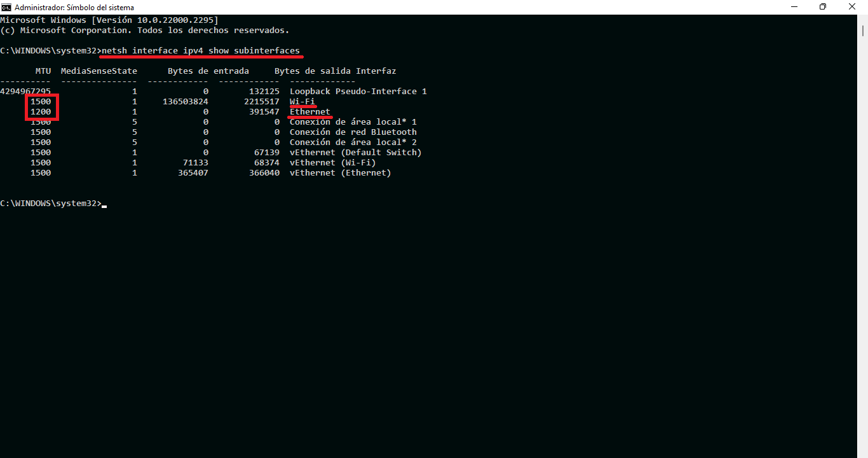Click 'vEthernet (Default Switch)' entry
Image resolution: width=868 pixels, height=458 pixels.
click(x=356, y=152)
